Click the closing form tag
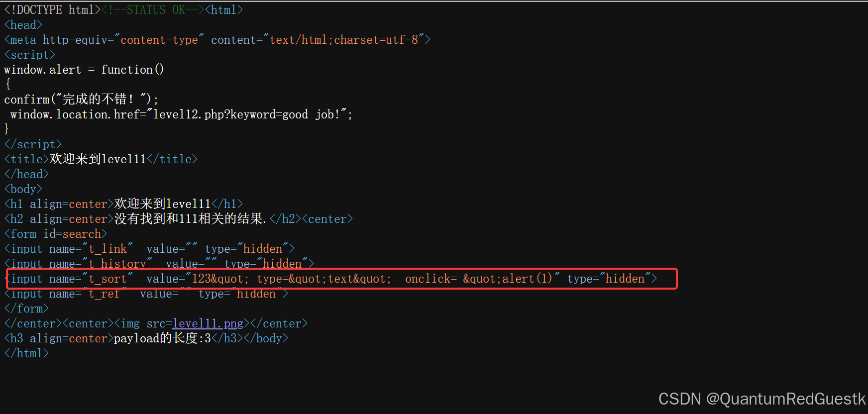 [x=26, y=309]
